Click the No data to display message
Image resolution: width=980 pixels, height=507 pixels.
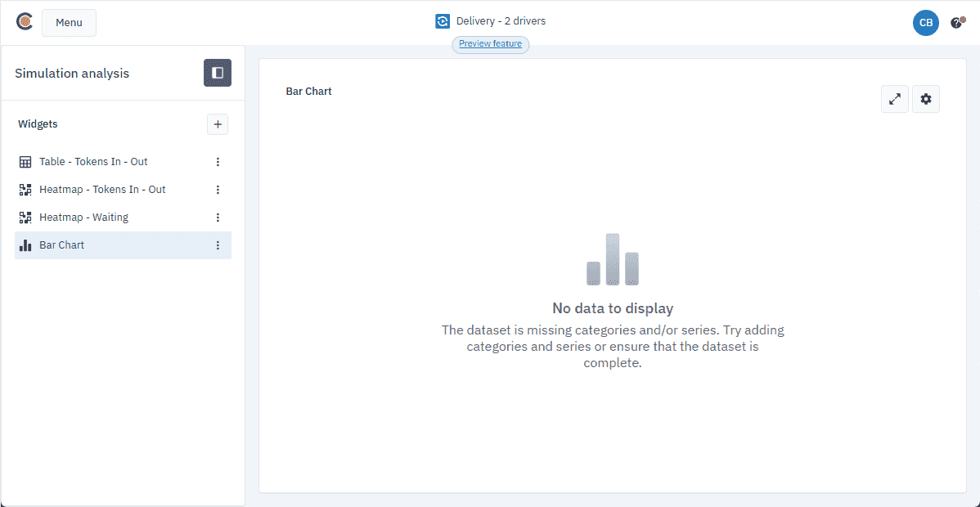pos(613,308)
